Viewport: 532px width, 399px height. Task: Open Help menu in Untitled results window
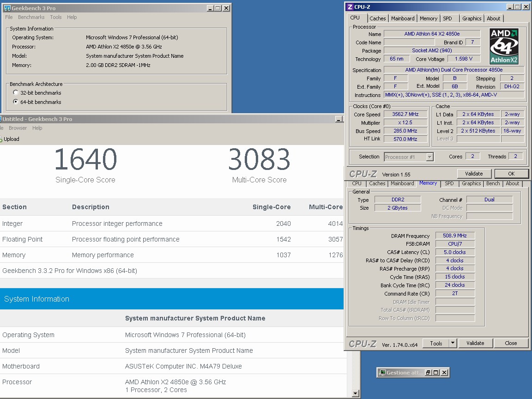click(x=37, y=128)
